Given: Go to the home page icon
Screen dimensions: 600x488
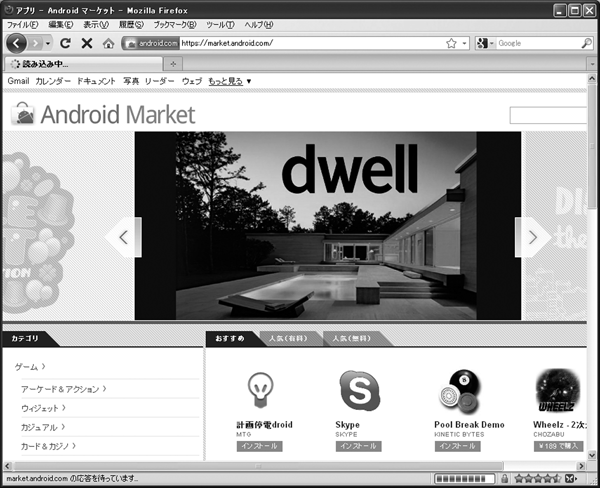Looking at the screenshot, I should (109, 44).
